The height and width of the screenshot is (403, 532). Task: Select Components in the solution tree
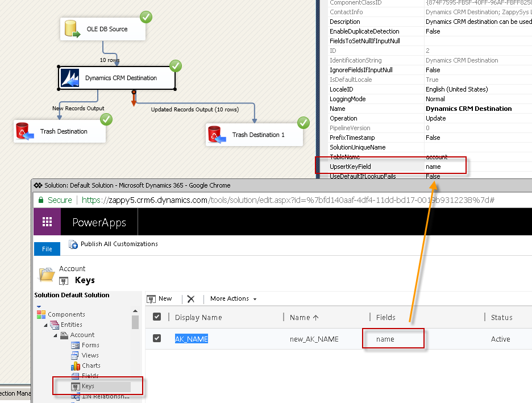tap(66, 314)
